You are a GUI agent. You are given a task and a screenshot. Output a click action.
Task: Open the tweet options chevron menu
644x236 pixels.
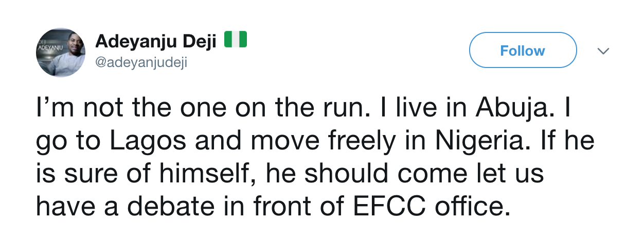603,51
